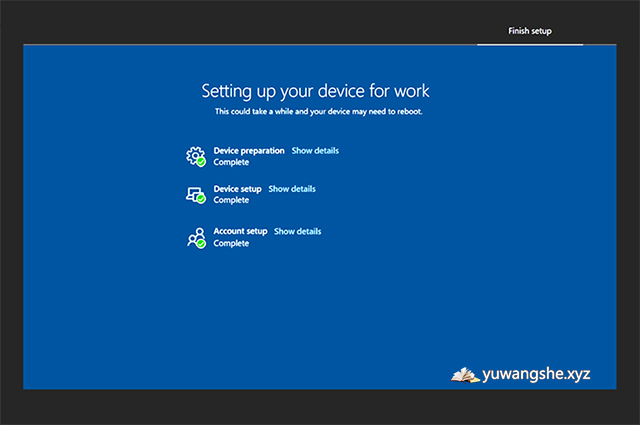Click the Device setup computer icon
Screen dimensions: 640x425
coord(196,195)
